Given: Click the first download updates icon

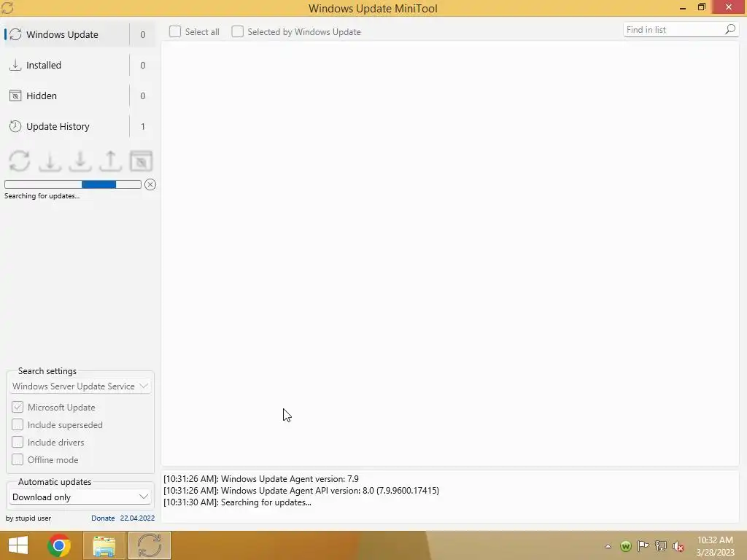Looking at the screenshot, I should point(50,161).
